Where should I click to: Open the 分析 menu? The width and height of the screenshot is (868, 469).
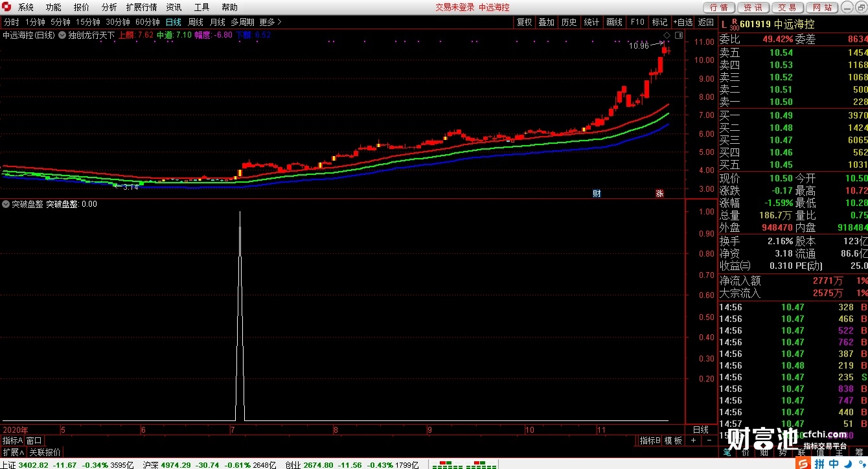click(x=109, y=7)
